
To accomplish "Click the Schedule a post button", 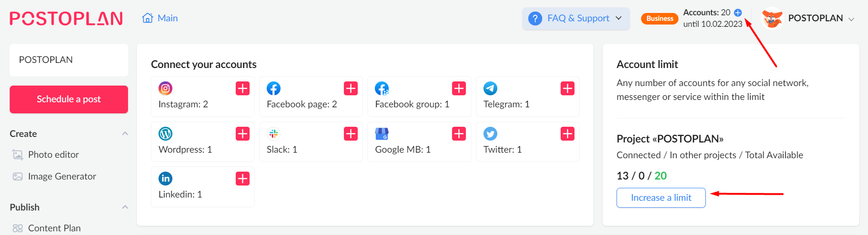I will coord(69,99).
